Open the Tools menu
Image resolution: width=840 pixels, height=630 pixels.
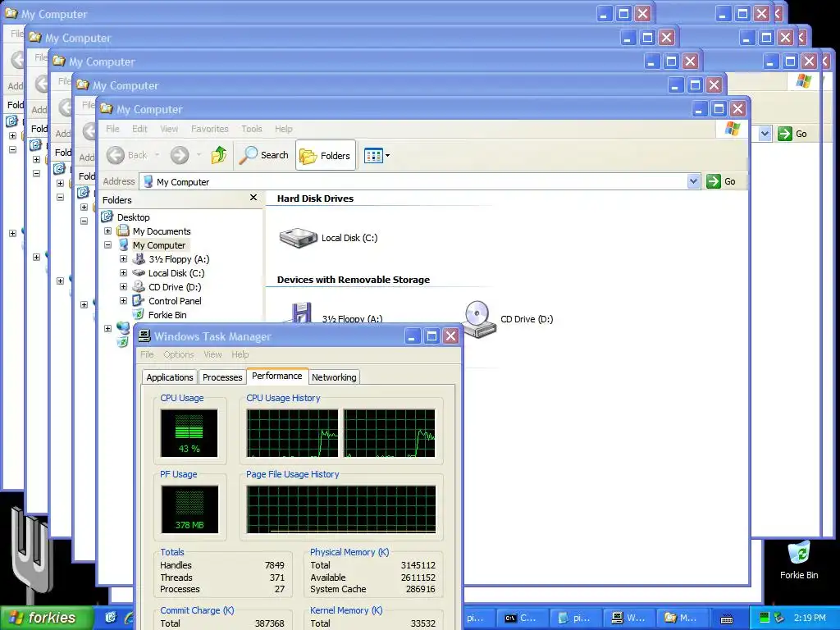click(251, 129)
